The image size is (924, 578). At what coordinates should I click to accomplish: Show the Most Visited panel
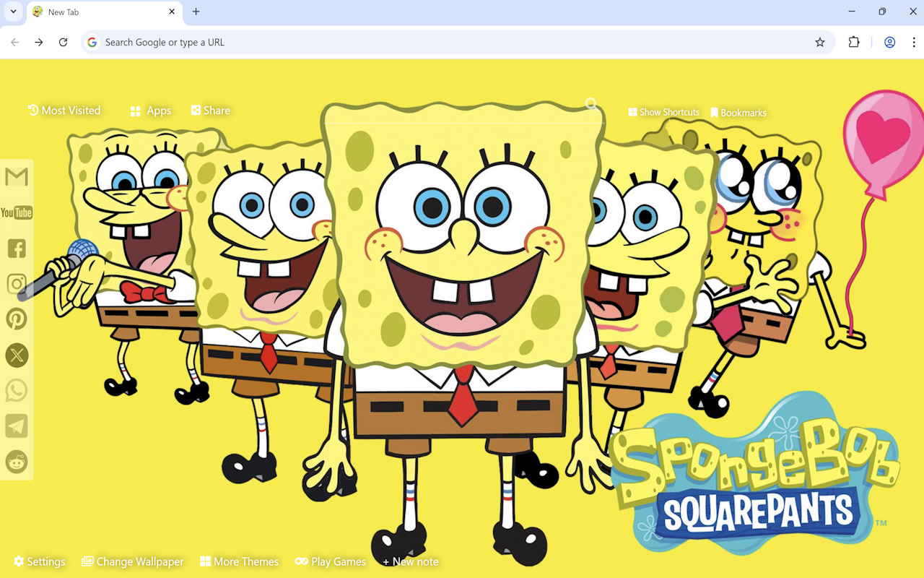(x=64, y=110)
